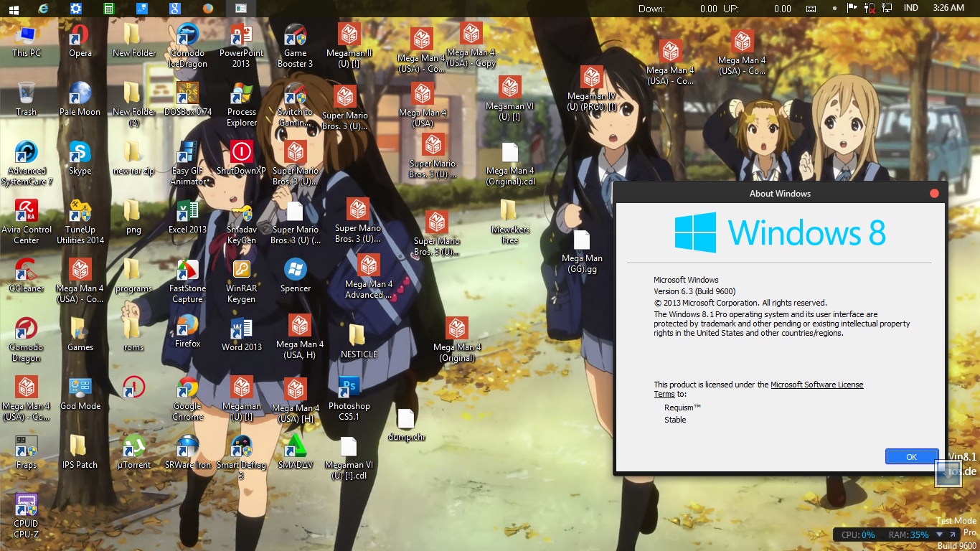Open Comodo IceDragon shortcut
Image resolution: width=980 pixels, height=551 pixels.
pyautogui.click(x=188, y=46)
